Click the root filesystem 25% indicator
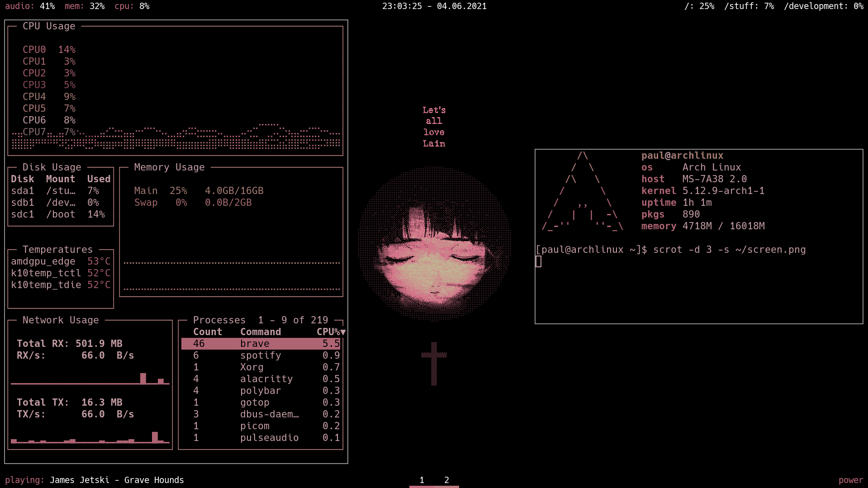 (699, 6)
